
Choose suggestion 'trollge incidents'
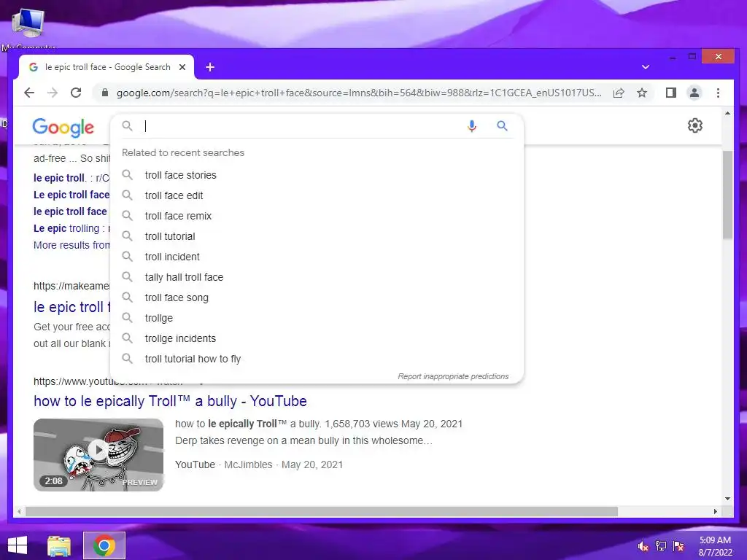317,338
